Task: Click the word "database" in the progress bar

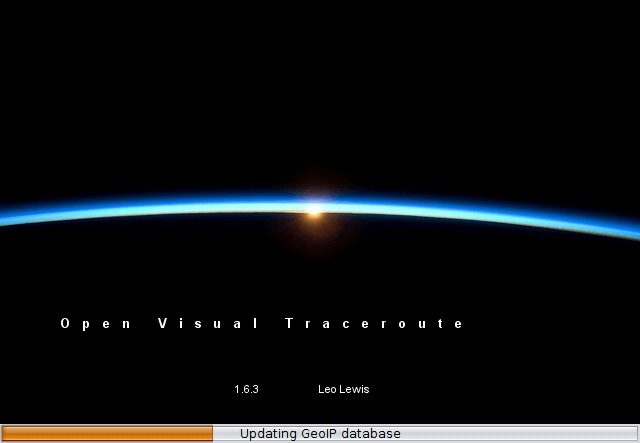Action: pos(372,433)
